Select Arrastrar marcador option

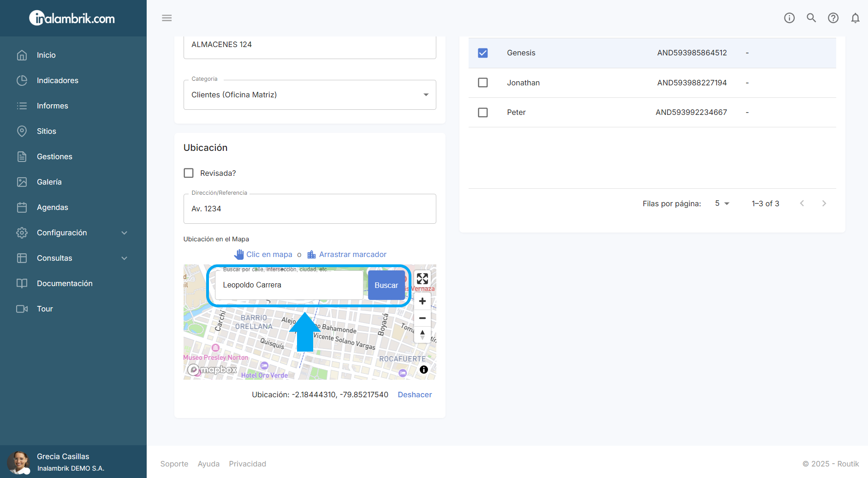347,254
